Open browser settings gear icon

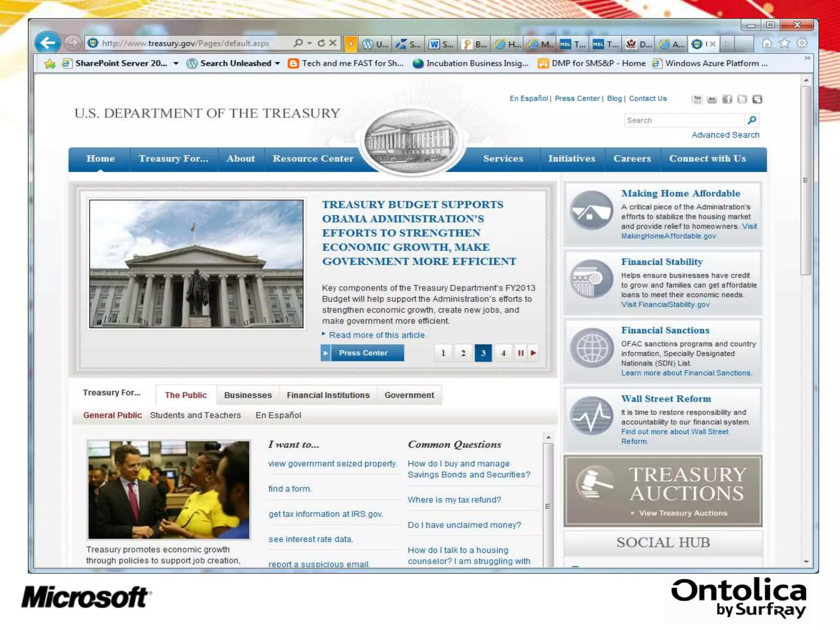click(x=802, y=43)
